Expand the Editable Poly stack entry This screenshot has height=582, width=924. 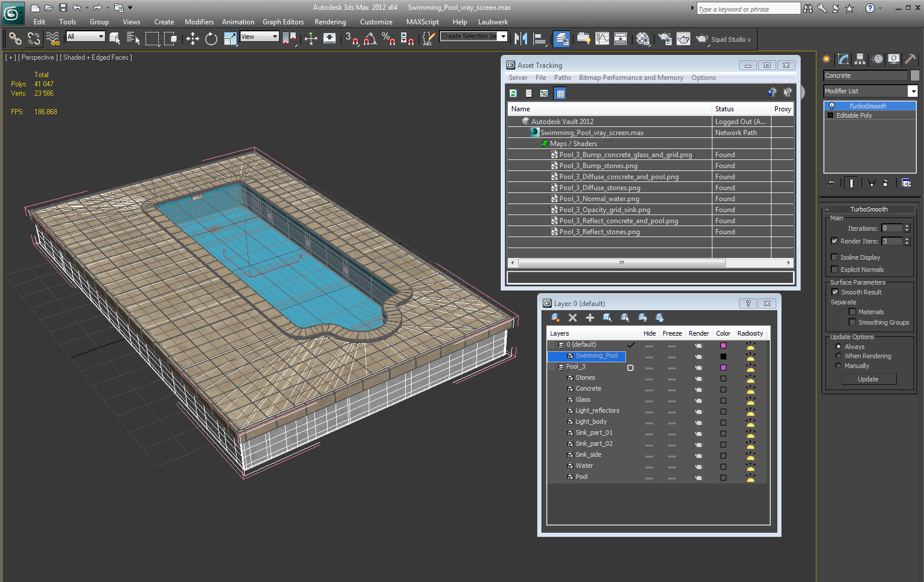pos(831,115)
